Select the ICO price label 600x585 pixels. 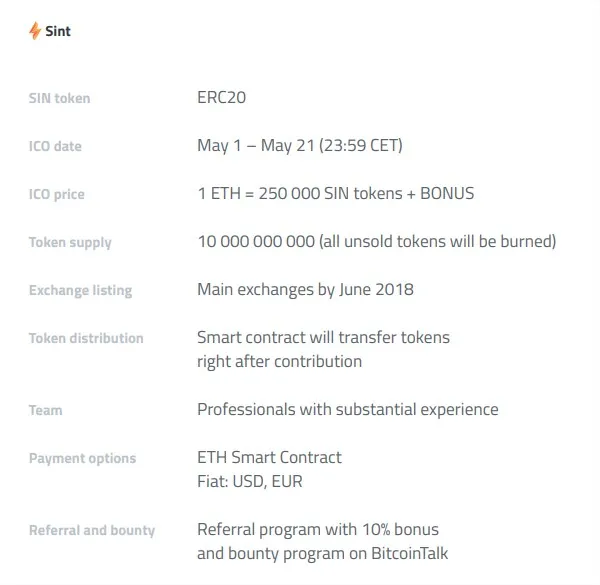[x=57, y=194]
